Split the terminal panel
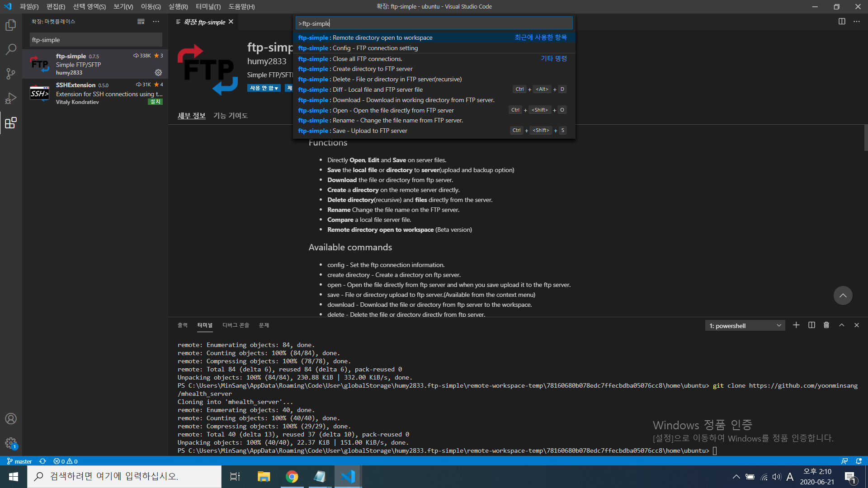This screenshot has height=488, width=868. point(811,325)
